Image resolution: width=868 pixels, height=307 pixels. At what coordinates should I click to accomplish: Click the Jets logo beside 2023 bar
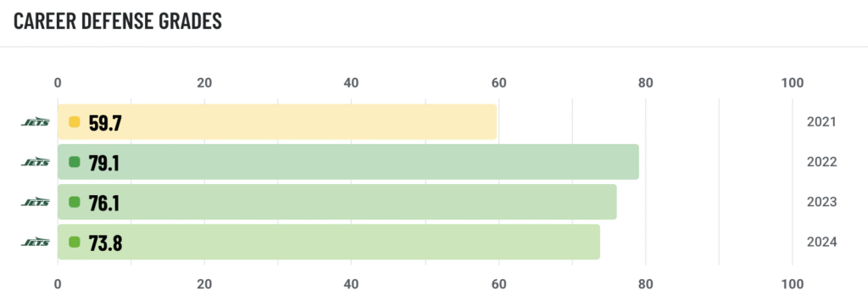point(35,202)
